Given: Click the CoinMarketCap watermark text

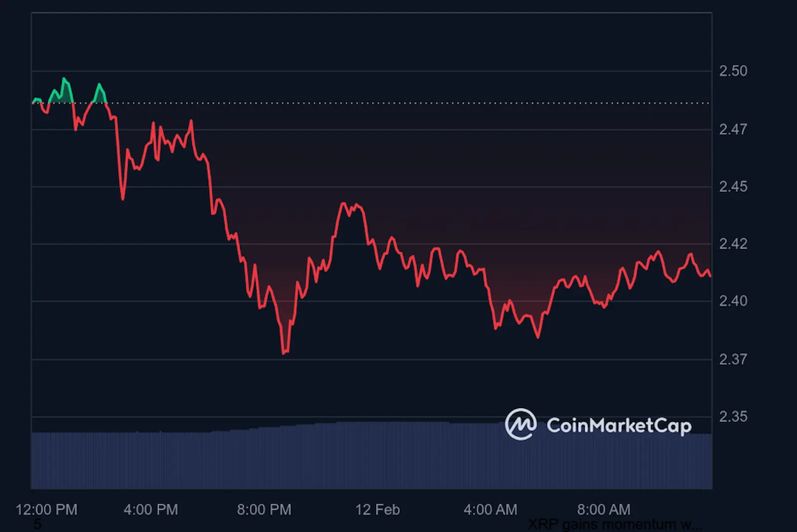Looking at the screenshot, I should pyautogui.click(x=619, y=425).
